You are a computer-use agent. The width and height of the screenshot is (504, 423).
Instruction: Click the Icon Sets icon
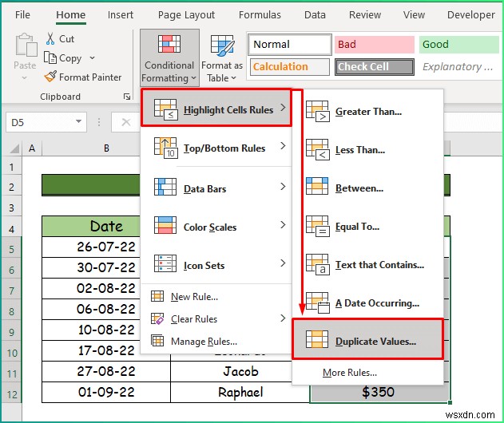(x=165, y=263)
